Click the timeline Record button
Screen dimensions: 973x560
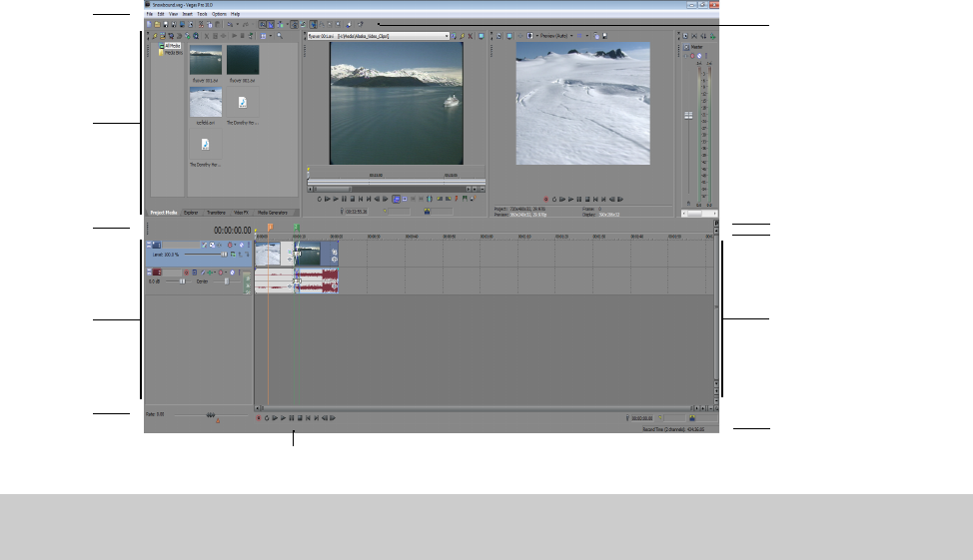258,418
